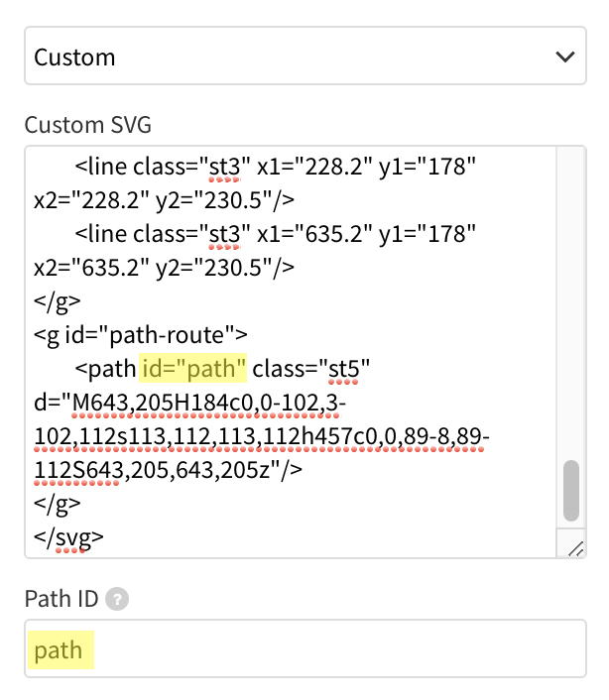Click the textarea resize handle corner
Viewport: 609px width, 700px height.
click(x=571, y=547)
